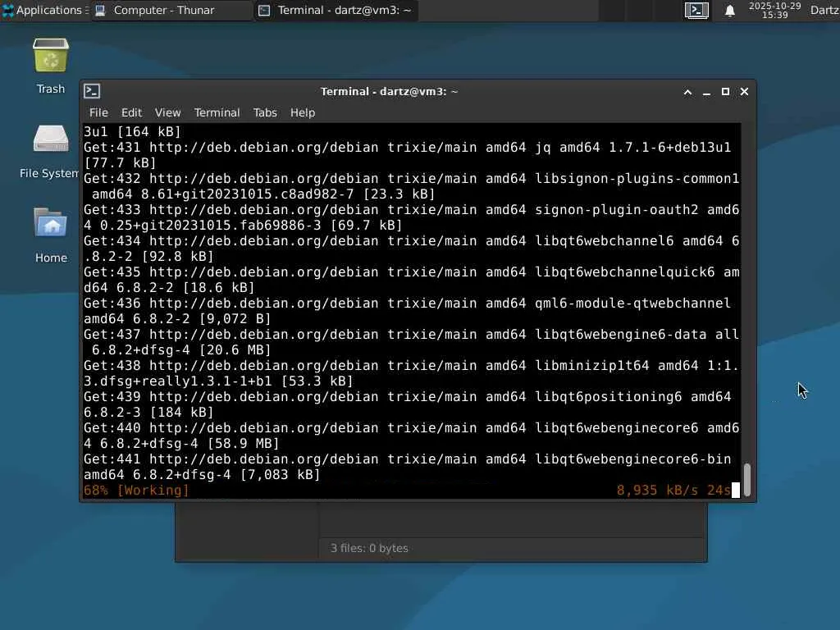Maximize the terminal window
Screen dimensions: 840x630
tap(725, 92)
